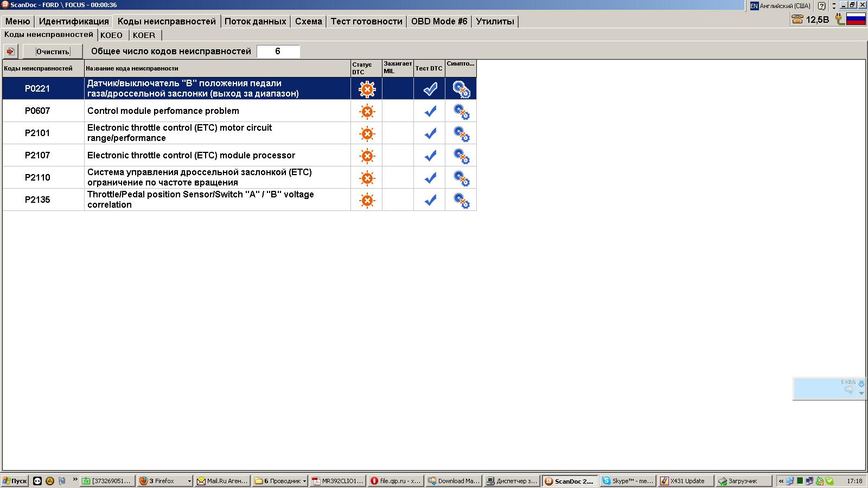Switch to the Идентификация tab
The image size is (868, 488).
tap(74, 21)
